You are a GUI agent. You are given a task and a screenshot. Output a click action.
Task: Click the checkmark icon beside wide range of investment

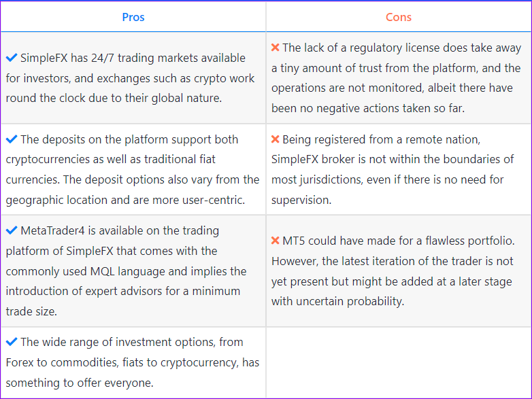(x=12, y=342)
